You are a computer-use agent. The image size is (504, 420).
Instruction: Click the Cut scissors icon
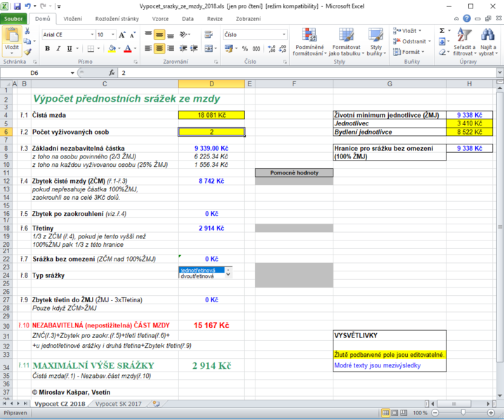coord(27,31)
